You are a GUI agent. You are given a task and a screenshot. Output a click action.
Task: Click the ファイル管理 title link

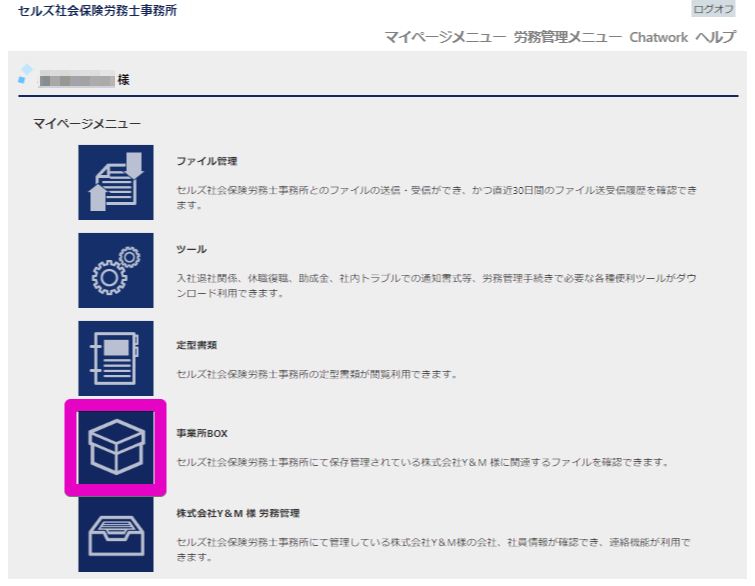(207, 161)
